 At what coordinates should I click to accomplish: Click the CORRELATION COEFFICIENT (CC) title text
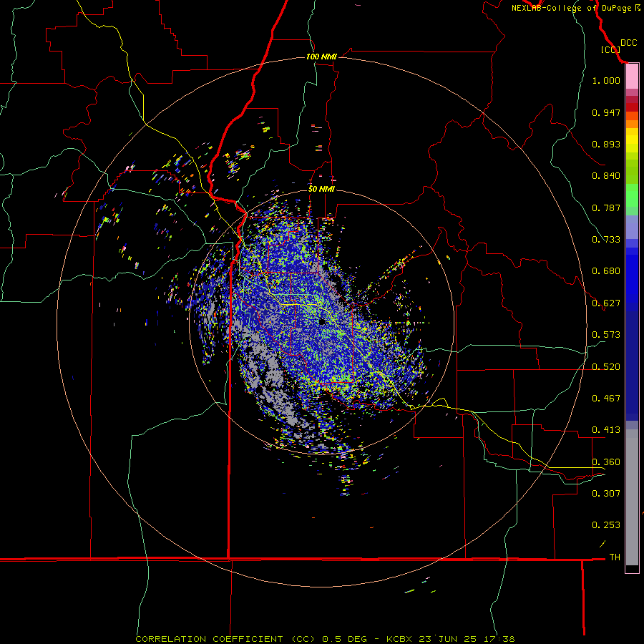pyautogui.click(x=226, y=639)
